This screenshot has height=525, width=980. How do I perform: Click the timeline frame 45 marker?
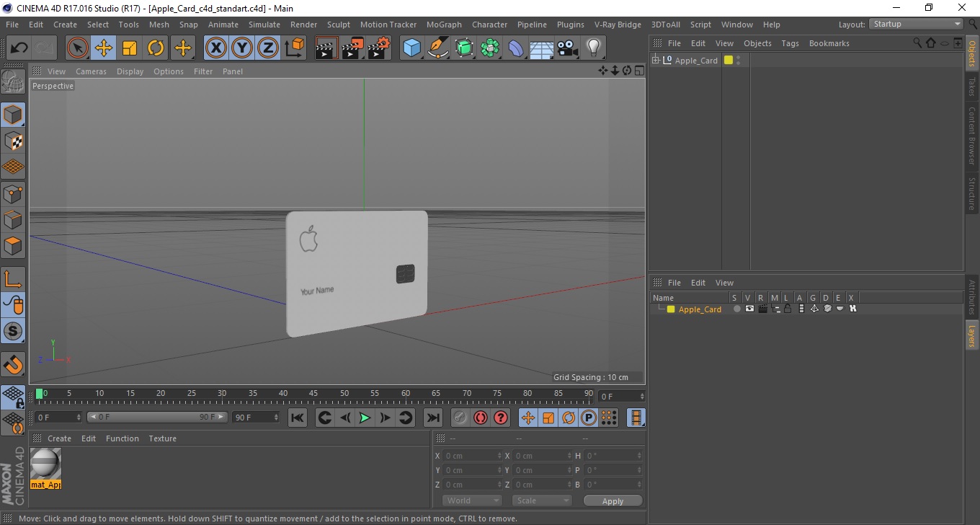[313, 394]
